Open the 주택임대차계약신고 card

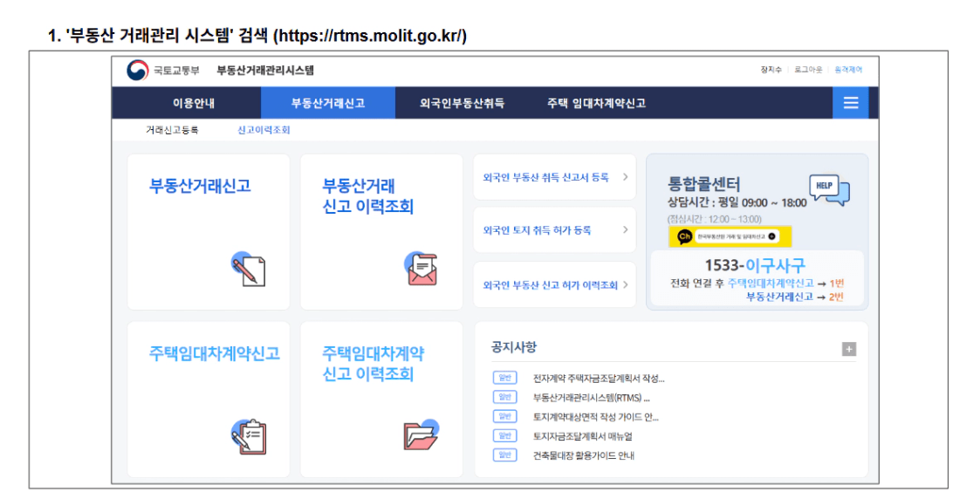click(209, 400)
